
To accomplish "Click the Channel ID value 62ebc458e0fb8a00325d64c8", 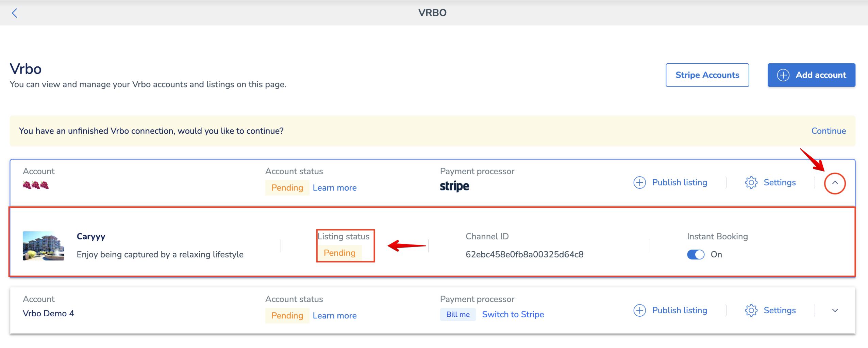I will click(524, 254).
